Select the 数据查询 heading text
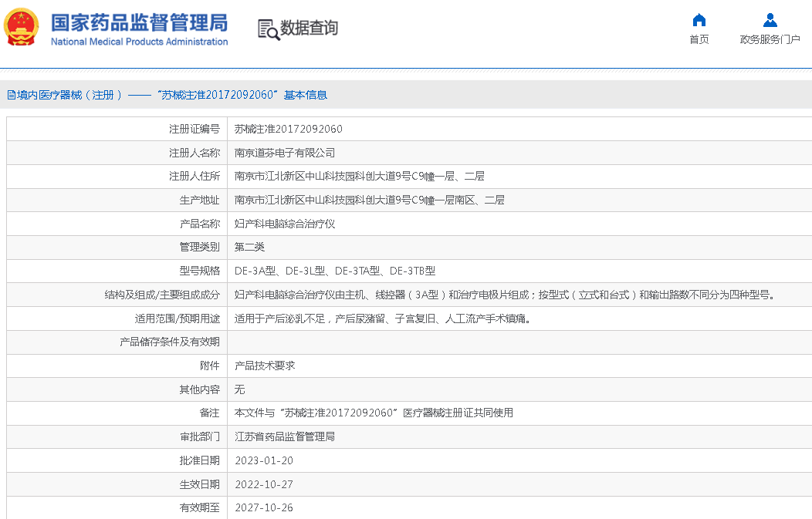The height and width of the screenshot is (519, 812). [309, 29]
